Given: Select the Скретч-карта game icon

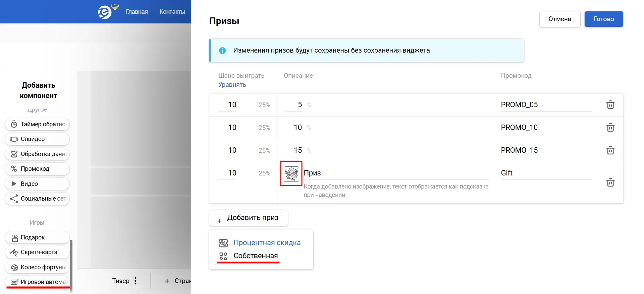Looking at the screenshot, I should click(14, 252).
